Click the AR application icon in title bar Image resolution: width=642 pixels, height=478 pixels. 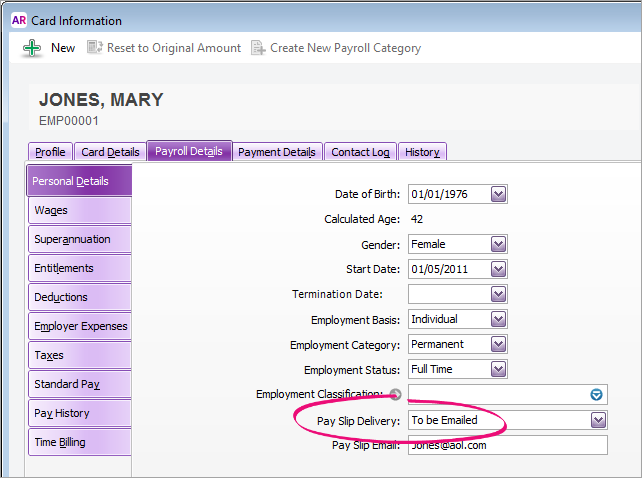[18, 20]
